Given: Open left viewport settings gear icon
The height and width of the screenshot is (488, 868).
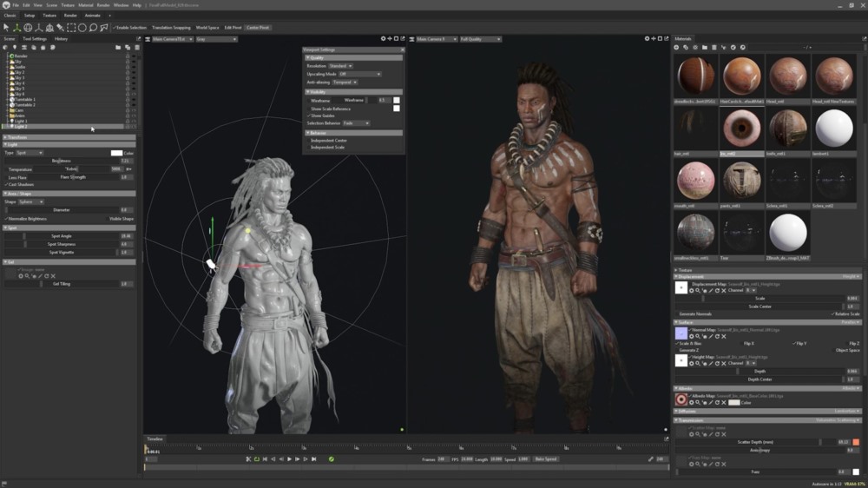Looking at the screenshot, I should point(383,39).
